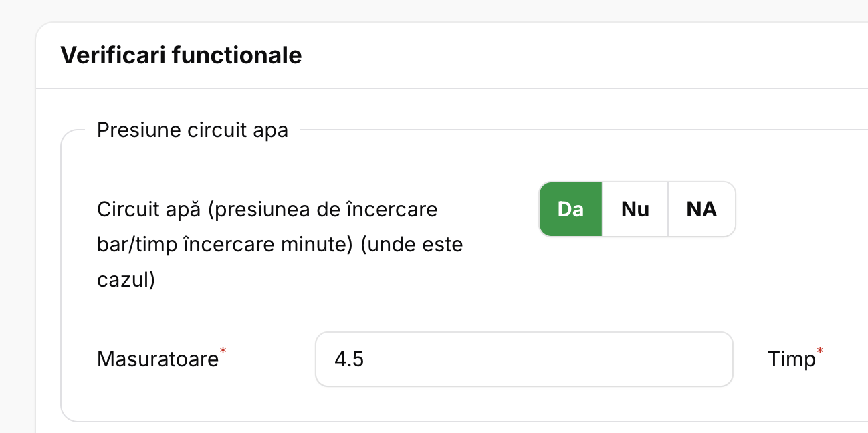The height and width of the screenshot is (433, 868).
Task: Click the Masuratoare field label
Action: point(157,359)
